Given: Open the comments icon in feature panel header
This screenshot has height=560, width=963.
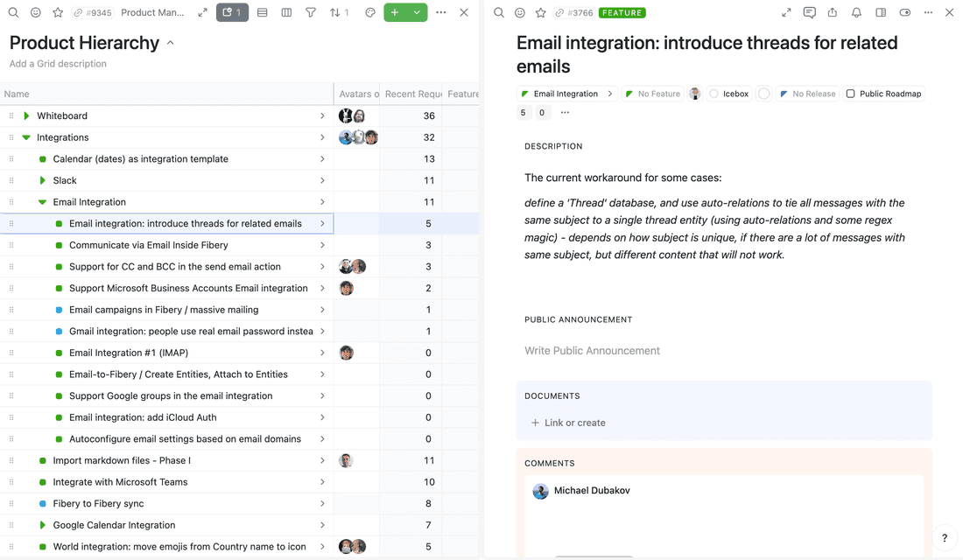Looking at the screenshot, I should pos(809,13).
